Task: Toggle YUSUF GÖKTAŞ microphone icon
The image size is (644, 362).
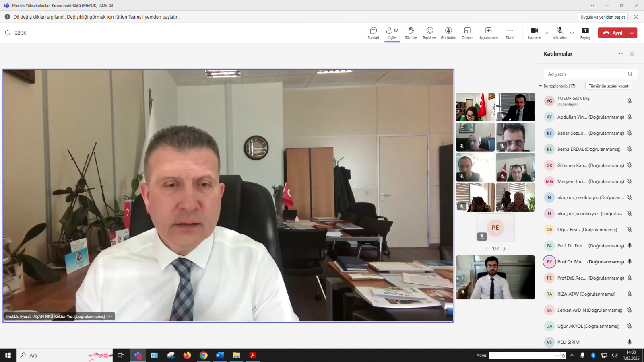Action: [630, 101]
